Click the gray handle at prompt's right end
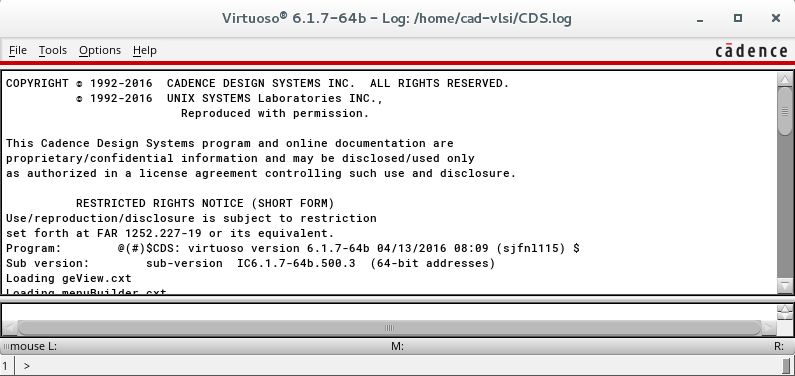The image size is (795, 376). [786, 365]
